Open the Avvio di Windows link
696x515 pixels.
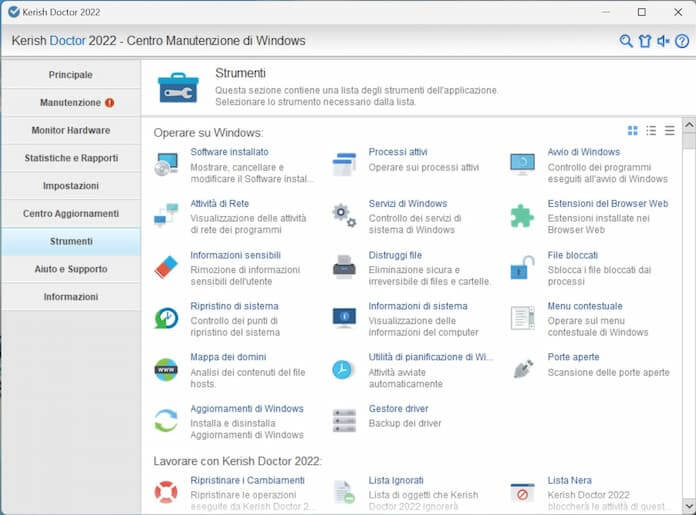coord(584,152)
